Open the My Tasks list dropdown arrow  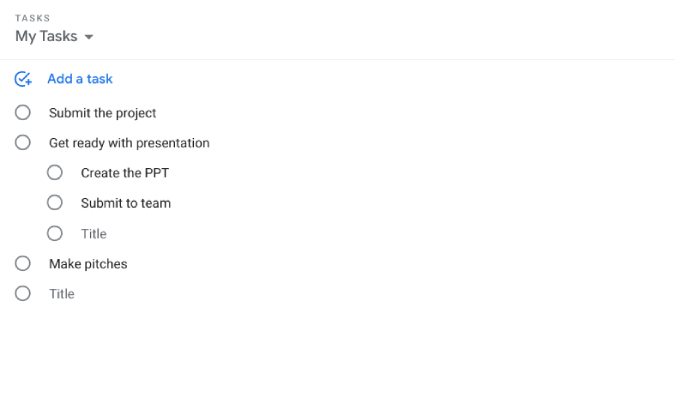pyautogui.click(x=89, y=37)
